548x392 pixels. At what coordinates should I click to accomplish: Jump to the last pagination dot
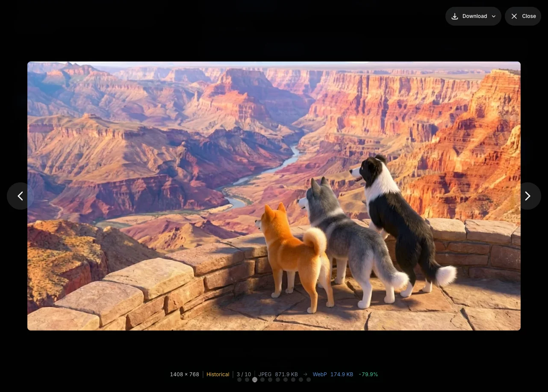[309, 380]
